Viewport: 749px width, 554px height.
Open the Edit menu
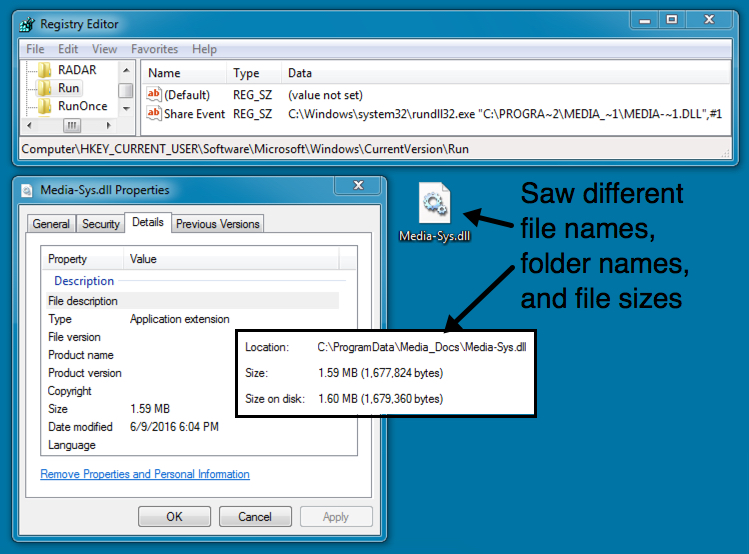(x=68, y=49)
